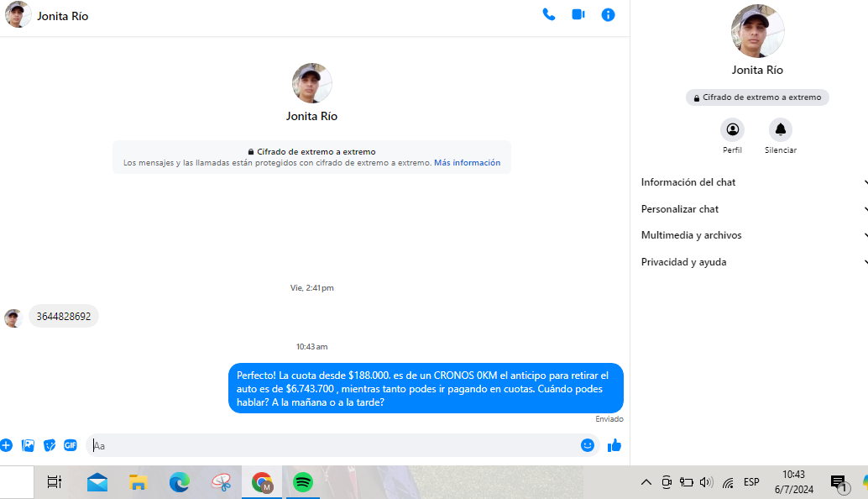Screen dimensions: 868x499
Task: Click the Más información link
Action: [467, 163]
